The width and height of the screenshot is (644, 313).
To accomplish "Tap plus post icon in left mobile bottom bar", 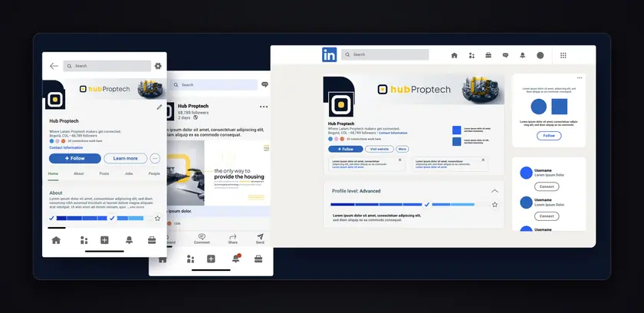I will tap(104, 240).
